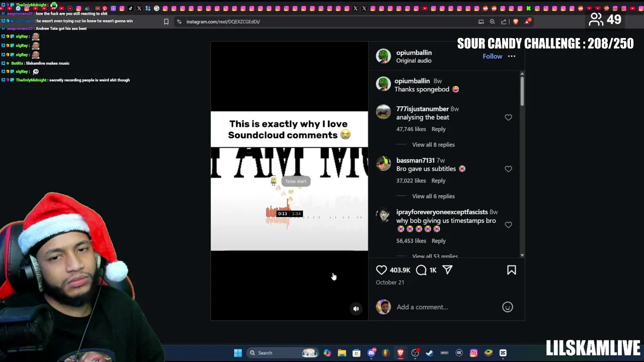Image resolution: width=644 pixels, height=362 pixels.
Task: Open the emoji picker in comment box
Action: click(507, 307)
